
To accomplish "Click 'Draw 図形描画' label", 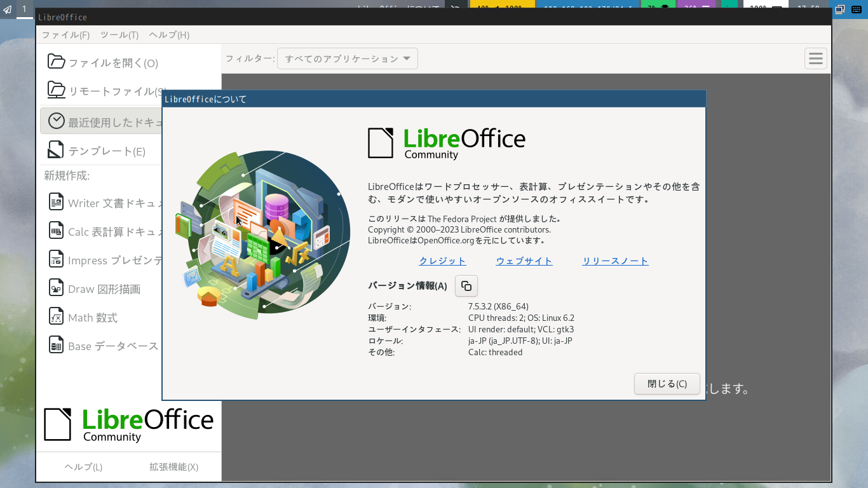I will [x=104, y=289].
